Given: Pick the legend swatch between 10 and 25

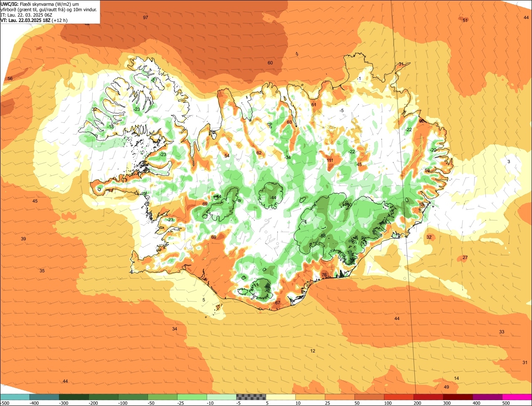Looking at the screenshot, I should tap(310, 397).
